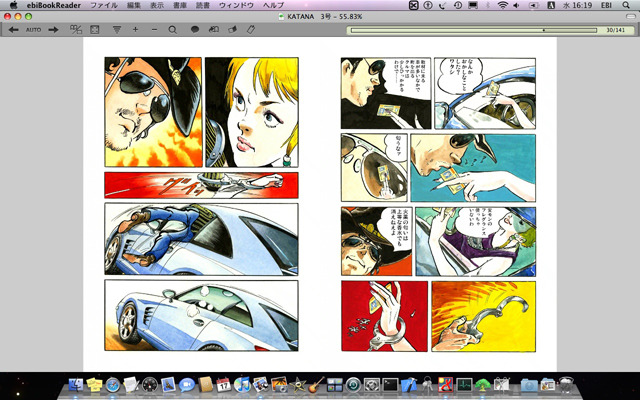Screen dimensions: 640x400
Task: Launch Safari from the Dock
Action: 113,384
